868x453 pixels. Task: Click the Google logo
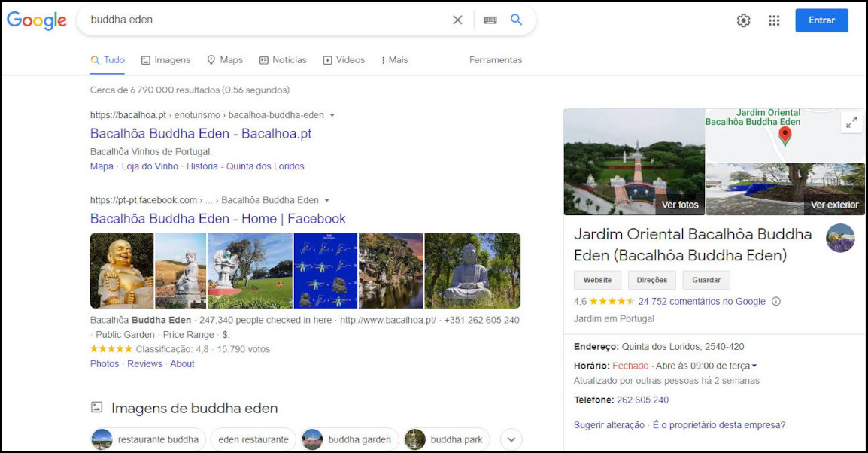[37, 20]
